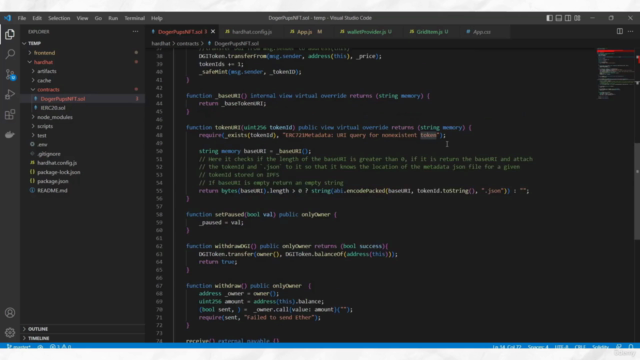Split the editor to the right
640x360 pixels.
click(620, 31)
